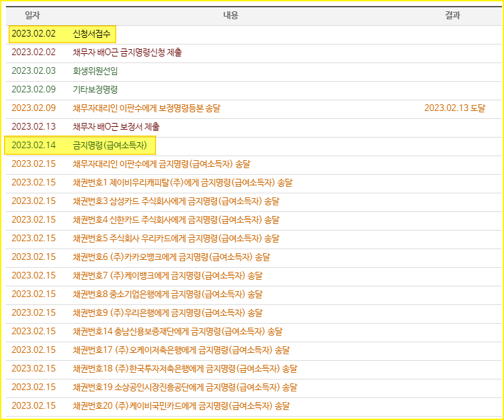Screen dimensions: 504x420
Task: Select 채권번호5 우리카드 송달 entry
Action: 176,239
